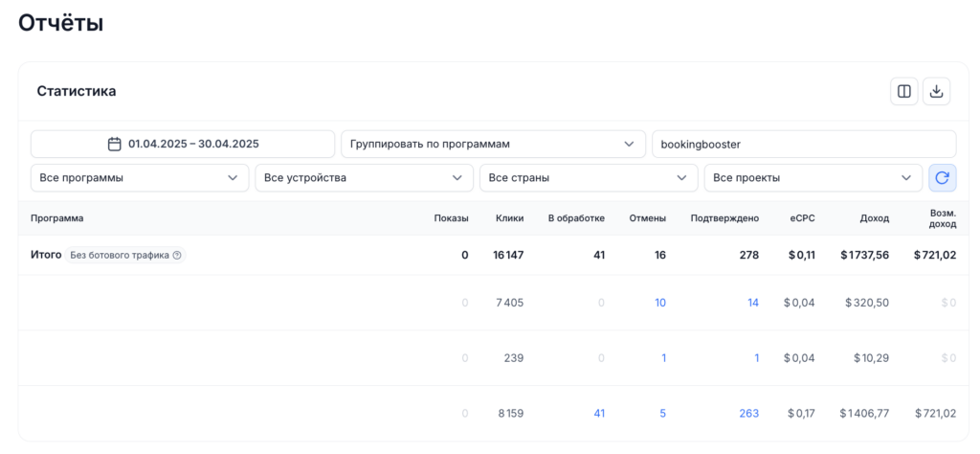The image size is (980, 454).
Task: Click the 263 confirmed bookings link
Action: (748, 414)
